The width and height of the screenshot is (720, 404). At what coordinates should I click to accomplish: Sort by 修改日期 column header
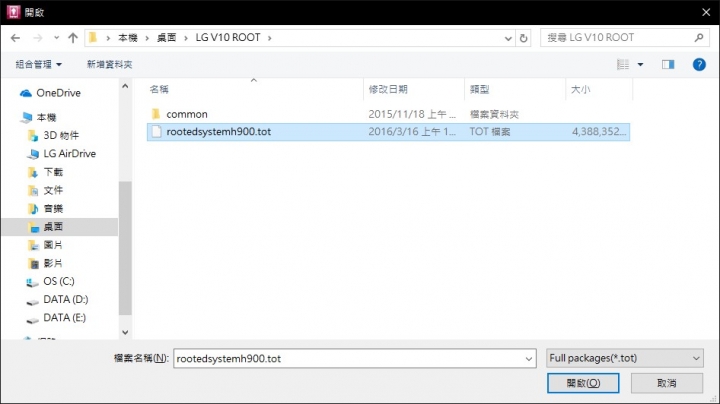388,90
